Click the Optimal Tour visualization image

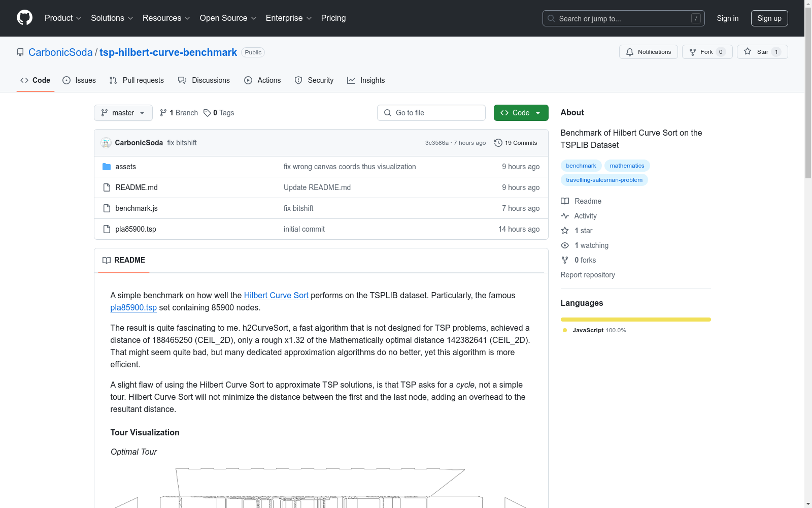pos(321,488)
